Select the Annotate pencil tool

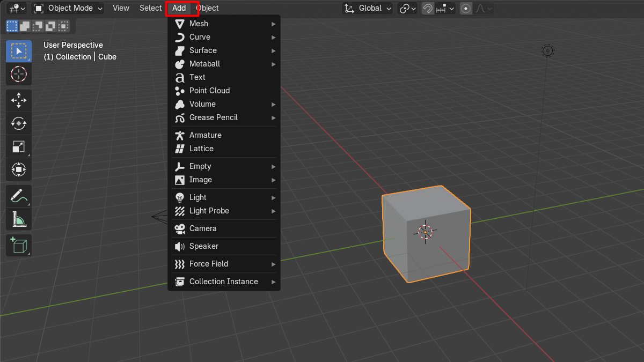(19, 196)
